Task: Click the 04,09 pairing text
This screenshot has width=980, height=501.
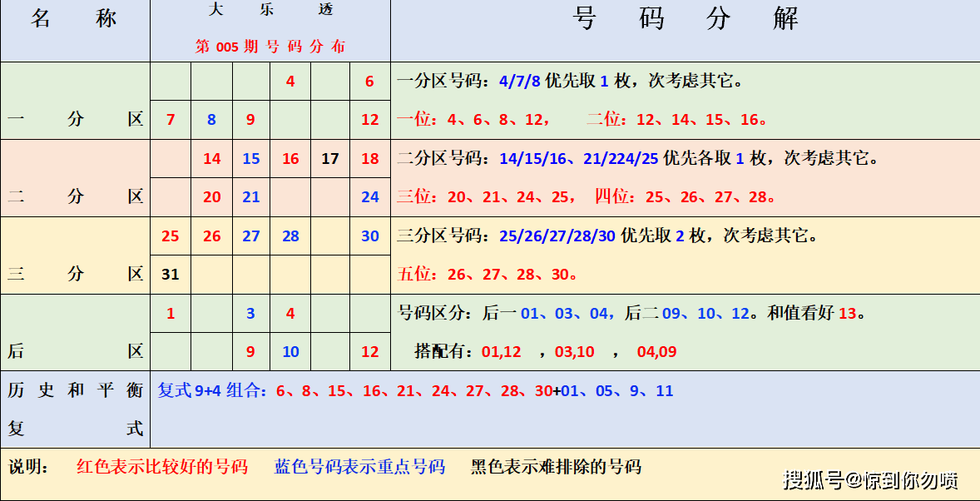Action: click(657, 352)
